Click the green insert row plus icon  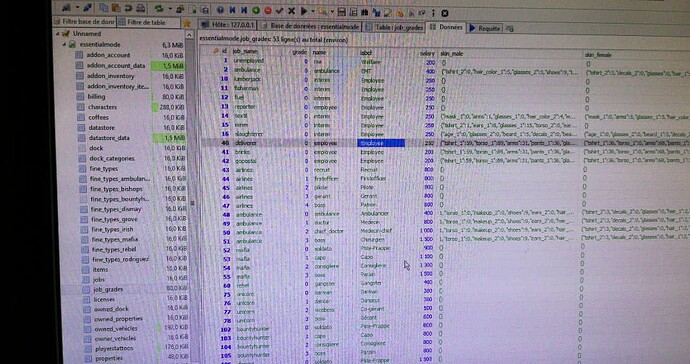[256, 10]
